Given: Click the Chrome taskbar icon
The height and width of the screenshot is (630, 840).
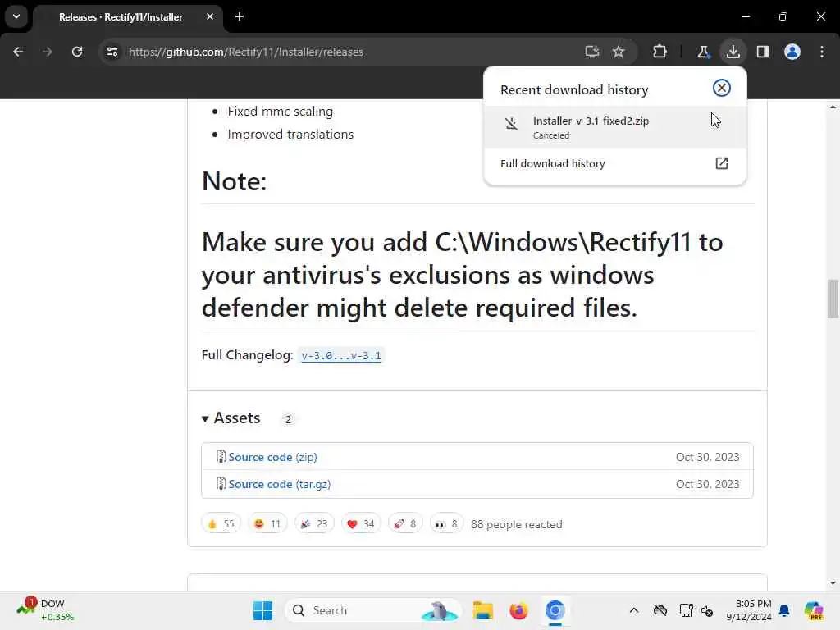Looking at the screenshot, I should [555, 610].
